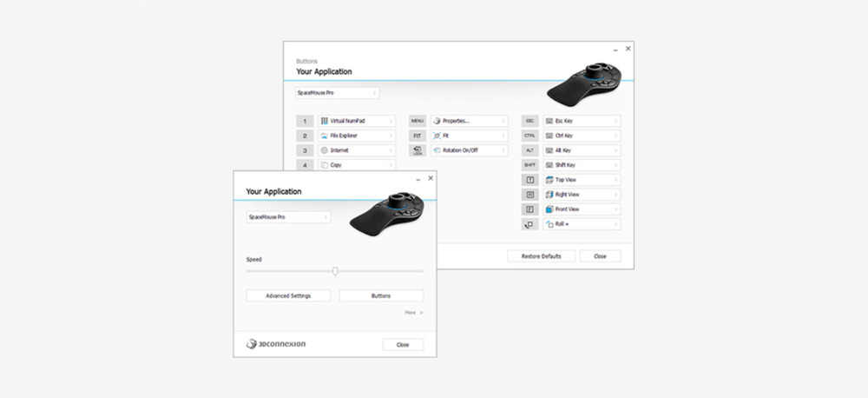This screenshot has width=868, height=398.
Task: Select the File Explorer folder icon
Action: click(x=325, y=136)
